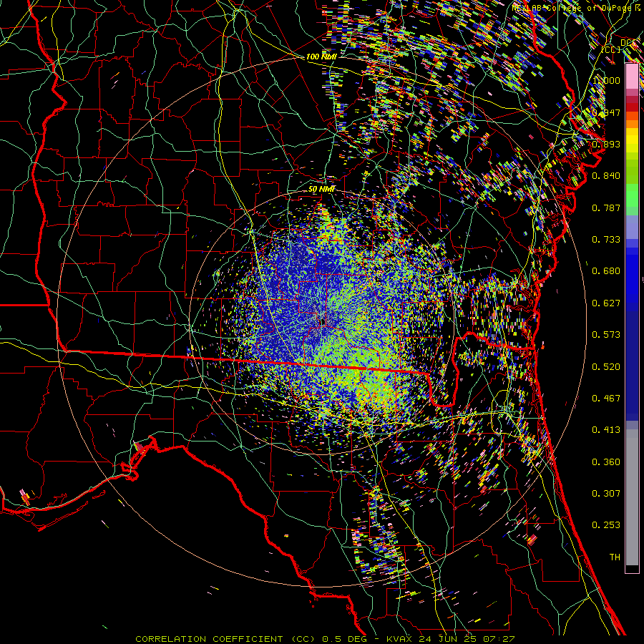The width and height of the screenshot is (644, 644).
Task: Select the 0.627 legend value
Action: coord(606,303)
